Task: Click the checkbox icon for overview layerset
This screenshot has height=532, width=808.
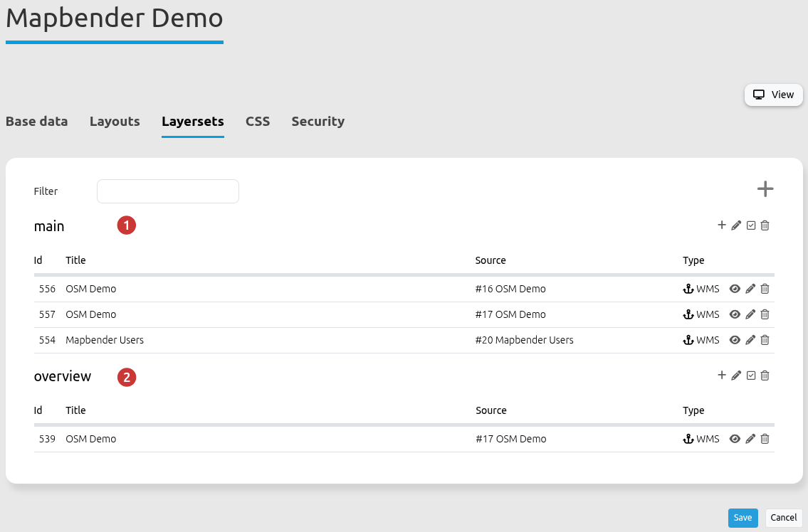Action: click(750, 376)
